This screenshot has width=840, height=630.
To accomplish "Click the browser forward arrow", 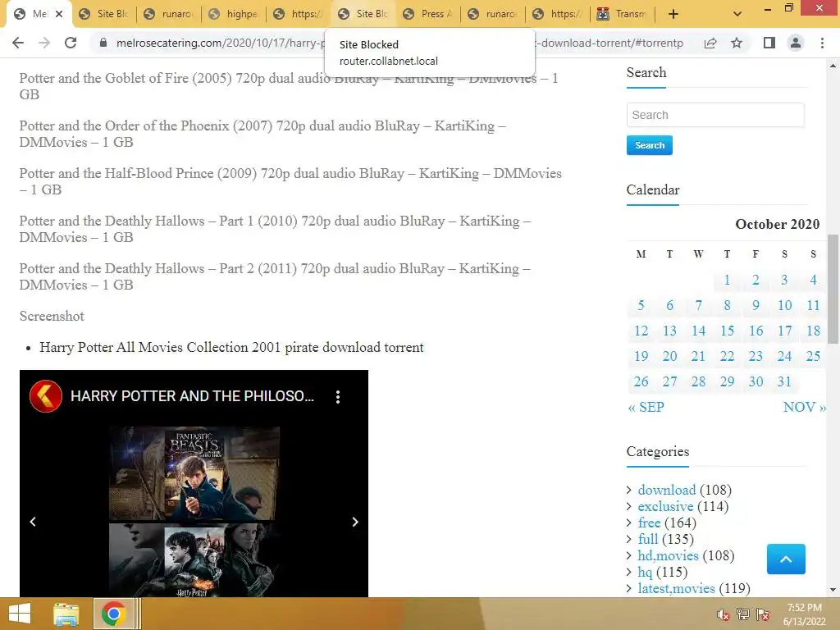I will click(x=44, y=43).
